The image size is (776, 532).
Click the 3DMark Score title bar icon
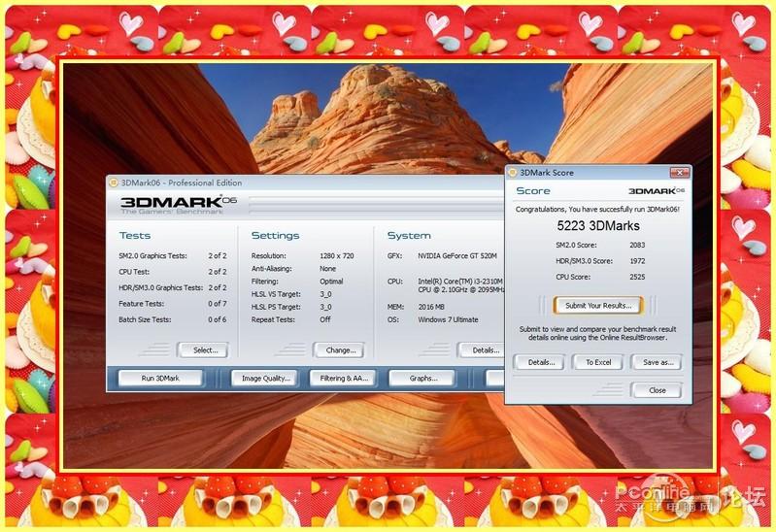(513, 172)
